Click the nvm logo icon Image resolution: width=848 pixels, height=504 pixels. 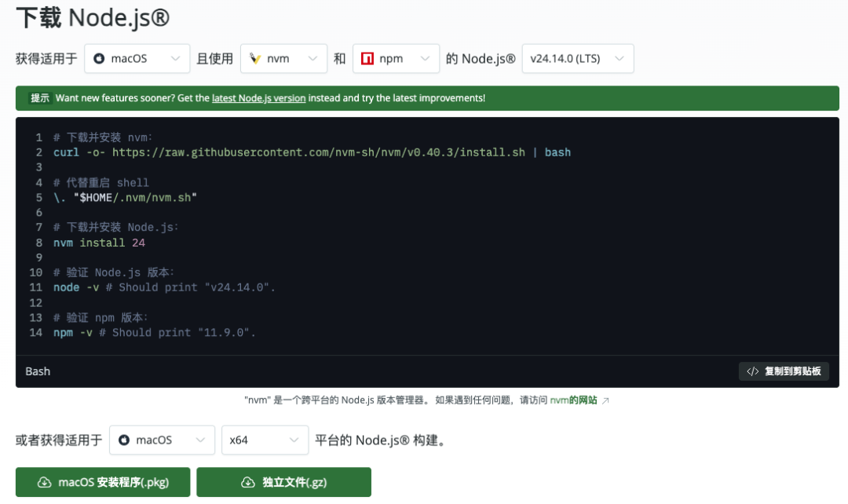254,58
